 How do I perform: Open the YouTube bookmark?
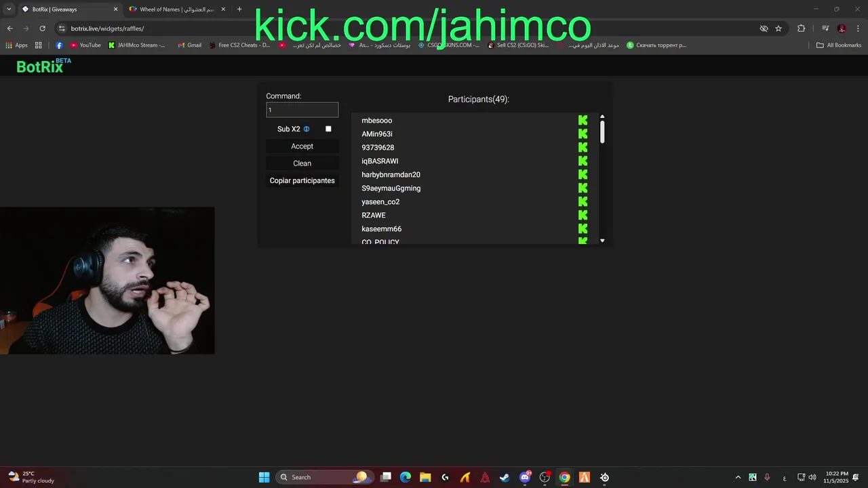pyautogui.click(x=85, y=45)
